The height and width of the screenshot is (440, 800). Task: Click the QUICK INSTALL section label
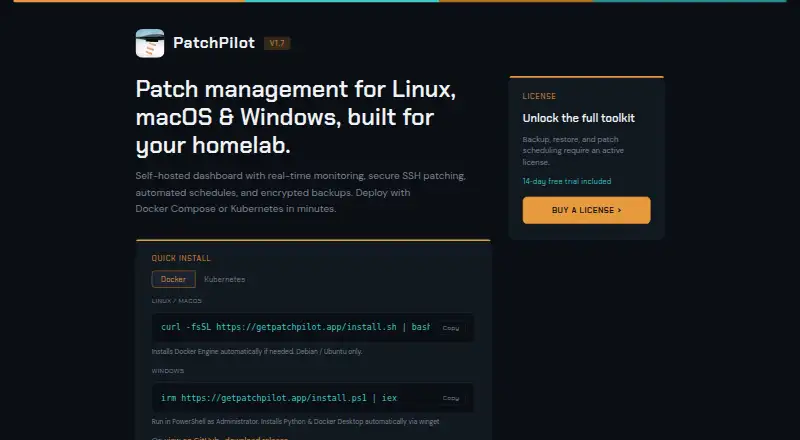(x=181, y=258)
